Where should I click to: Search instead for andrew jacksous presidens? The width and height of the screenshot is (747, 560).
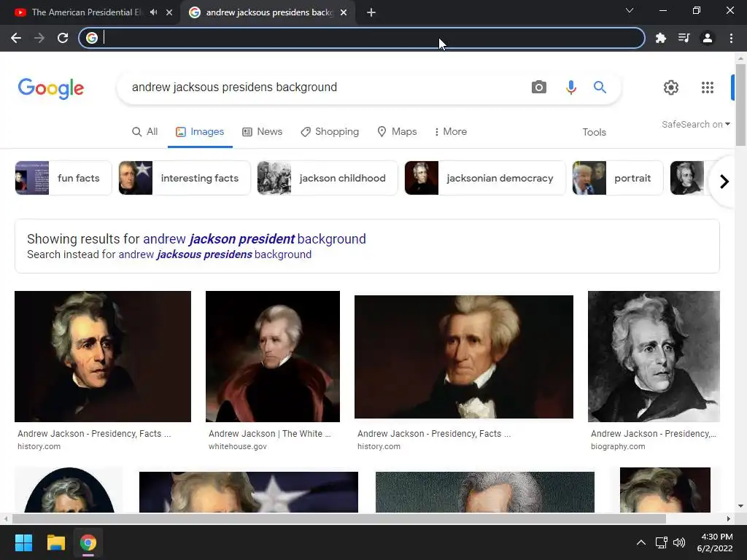[x=215, y=254]
